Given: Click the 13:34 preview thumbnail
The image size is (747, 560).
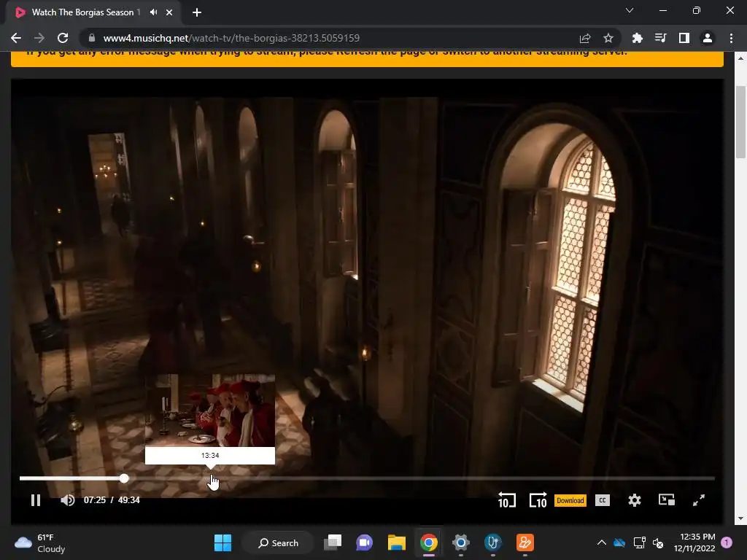Looking at the screenshot, I should (x=210, y=411).
